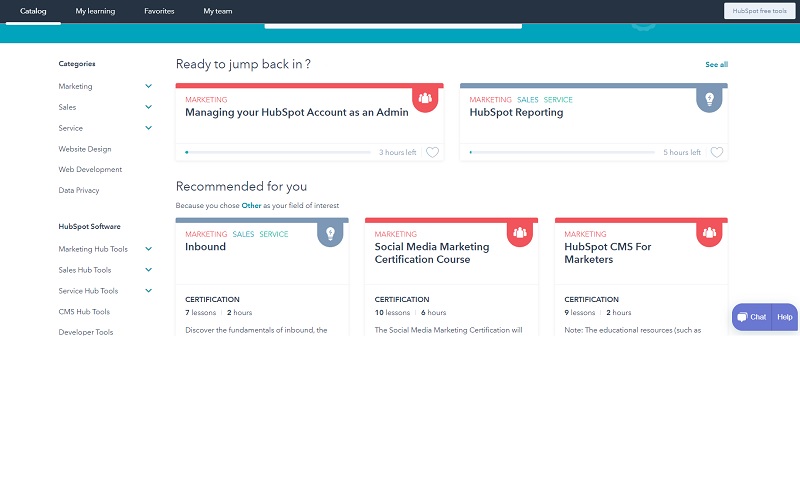Open Social Media Marketing Certification Course title

[432, 253]
